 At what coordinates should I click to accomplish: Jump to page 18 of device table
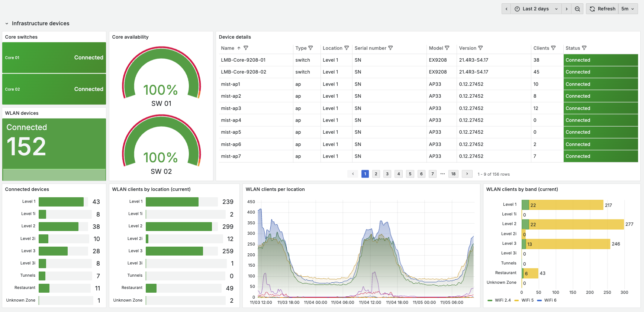[453, 174]
